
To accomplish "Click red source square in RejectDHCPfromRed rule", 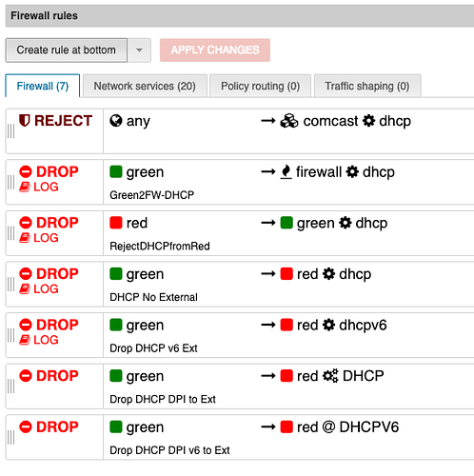I will click(x=116, y=223).
